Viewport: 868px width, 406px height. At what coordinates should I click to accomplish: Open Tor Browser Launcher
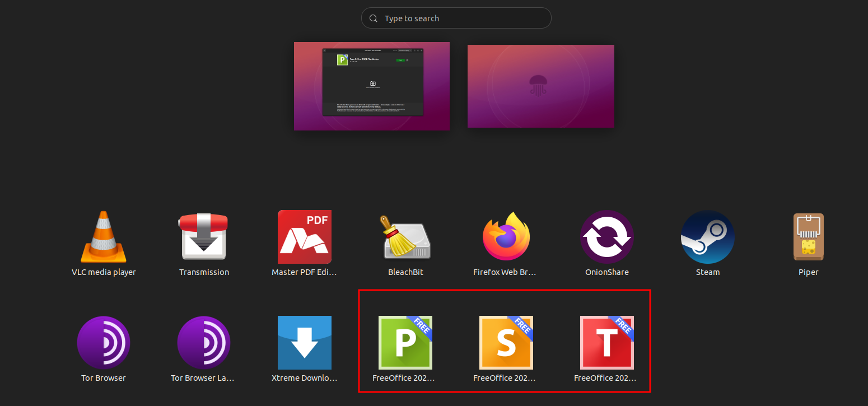pyautogui.click(x=204, y=343)
